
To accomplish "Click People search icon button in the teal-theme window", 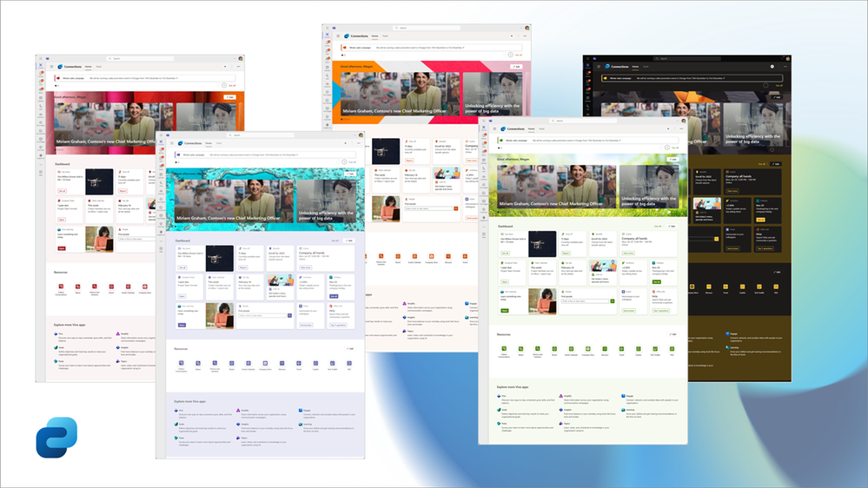I will click(289, 315).
